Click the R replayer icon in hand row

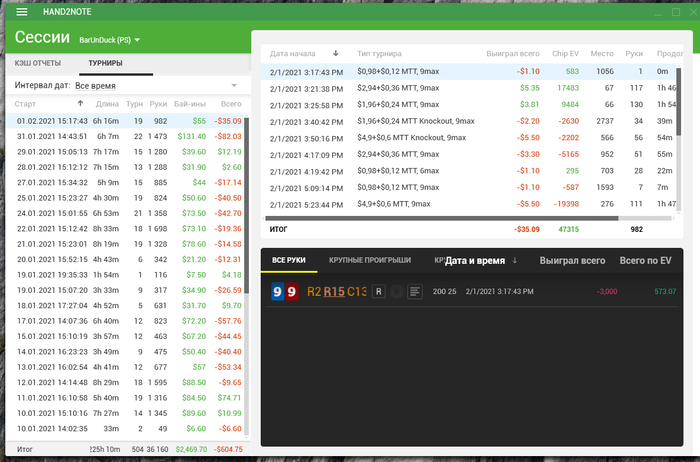[379, 291]
